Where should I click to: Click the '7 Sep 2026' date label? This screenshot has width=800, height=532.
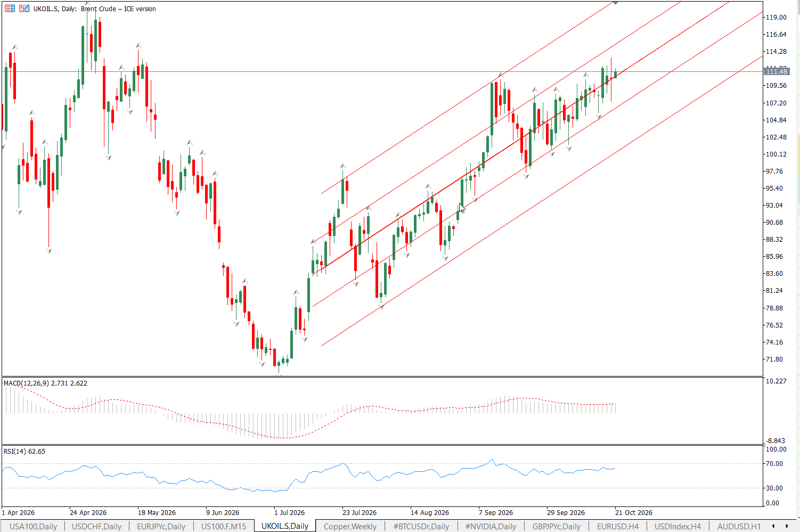pyautogui.click(x=496, y=513)
